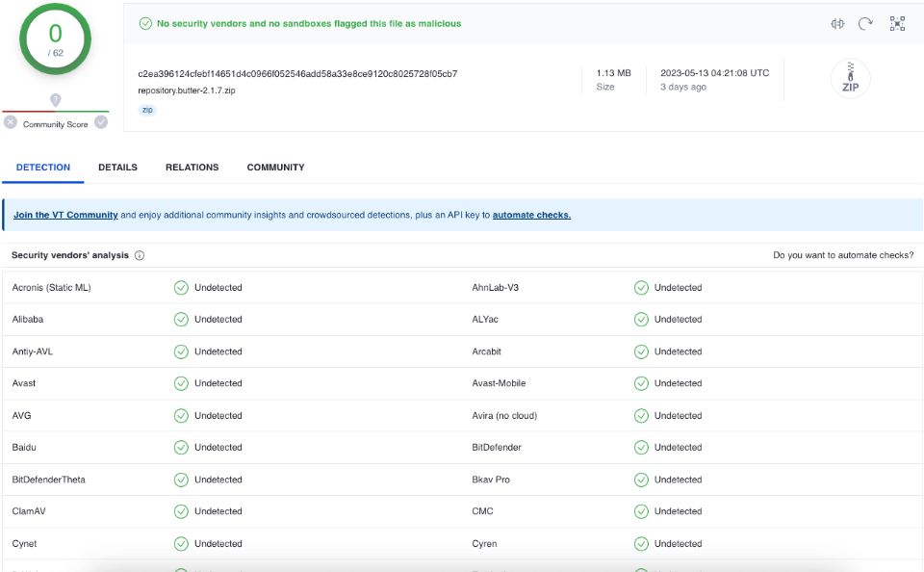
Task: Click Acronis (Static ML) undetected check icon
Action: click(181, 288)
